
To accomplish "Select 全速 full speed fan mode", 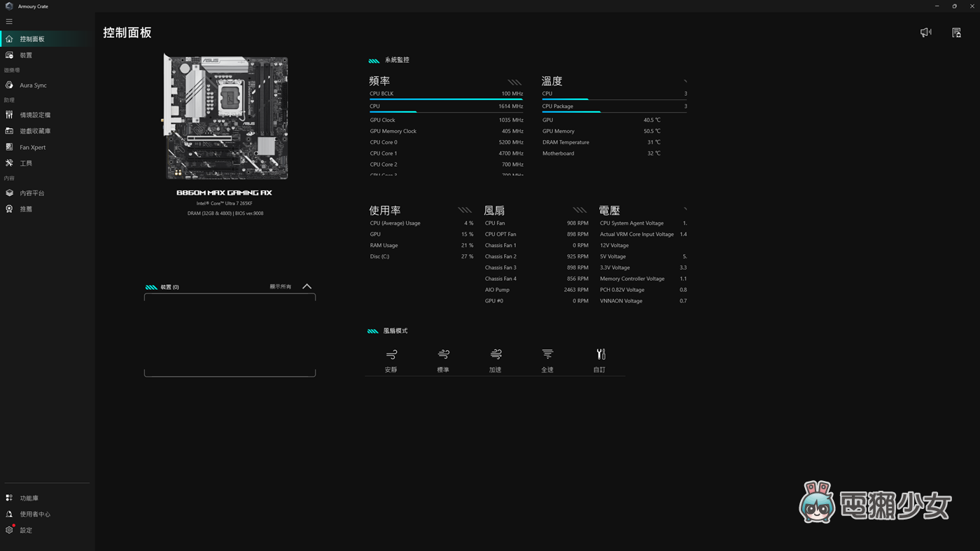I will [547, 361].
